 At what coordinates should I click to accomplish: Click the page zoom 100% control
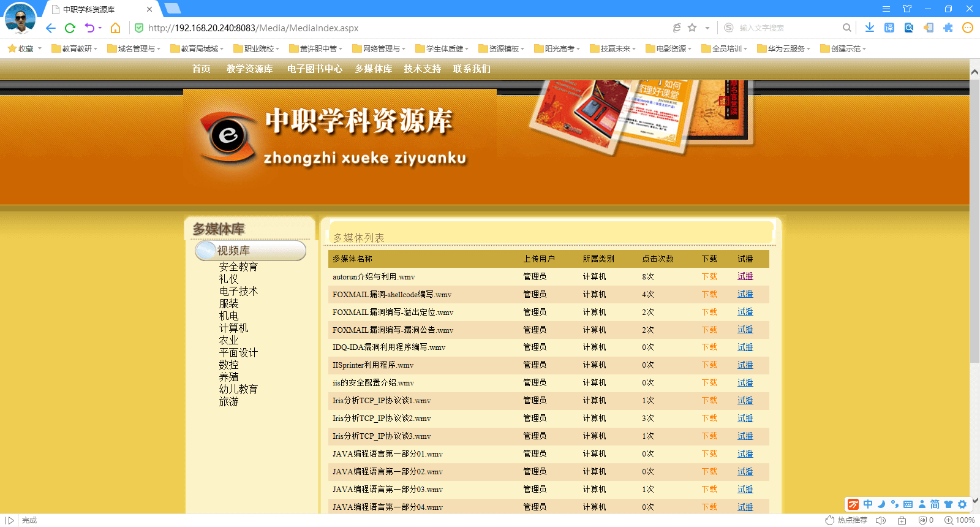point(960,520)
